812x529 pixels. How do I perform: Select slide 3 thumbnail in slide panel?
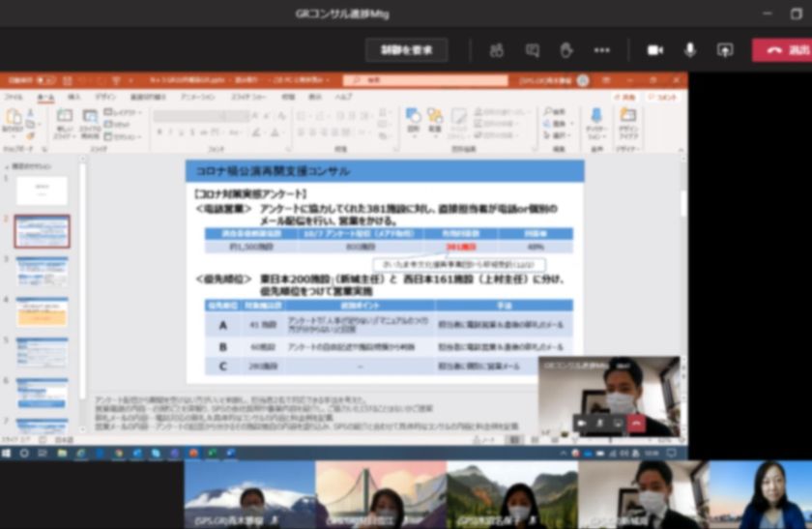coord(42,271)
